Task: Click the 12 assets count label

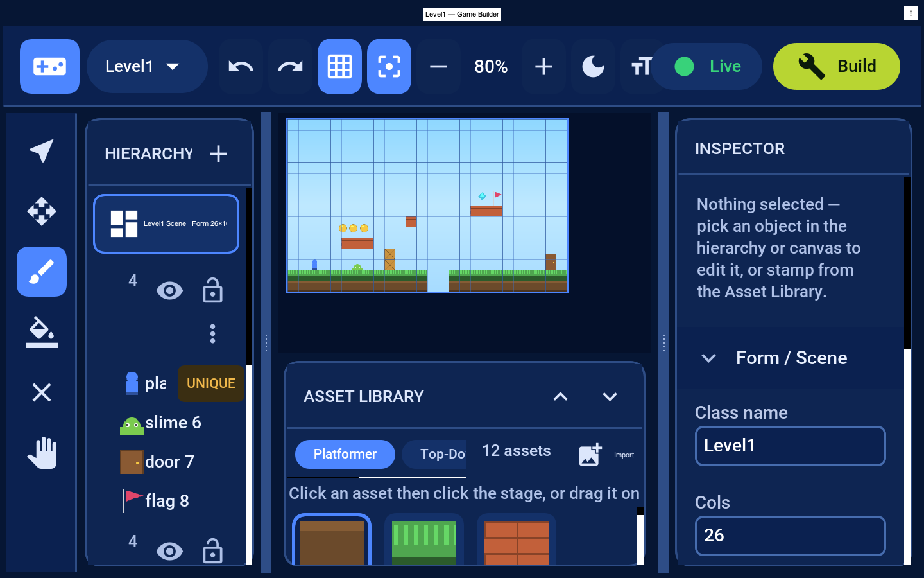Action: (x=517, y=451)
